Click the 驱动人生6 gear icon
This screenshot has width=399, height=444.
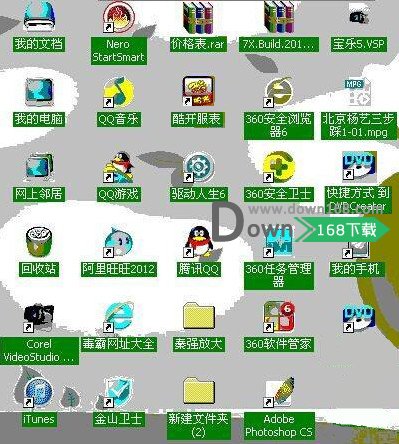(199, 167)
